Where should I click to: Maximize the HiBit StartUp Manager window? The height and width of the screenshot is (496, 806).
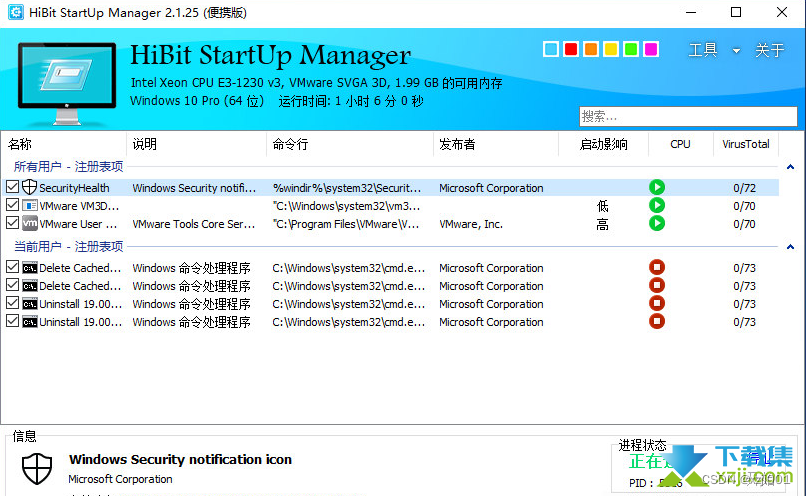[x=736, y=12]
